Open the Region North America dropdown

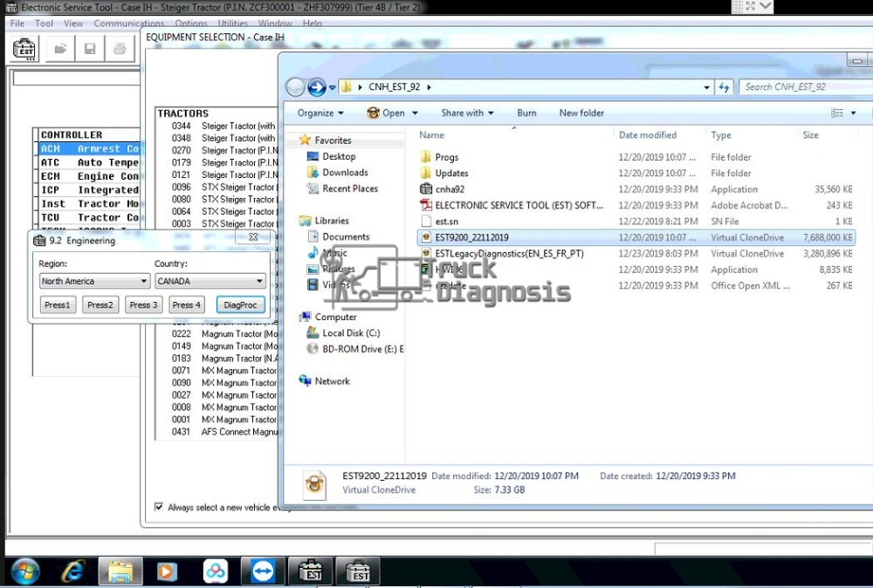point(94,281)
